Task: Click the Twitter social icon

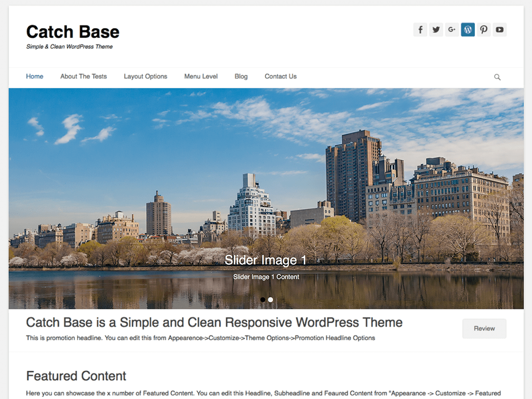Action: tap(436, 29)
